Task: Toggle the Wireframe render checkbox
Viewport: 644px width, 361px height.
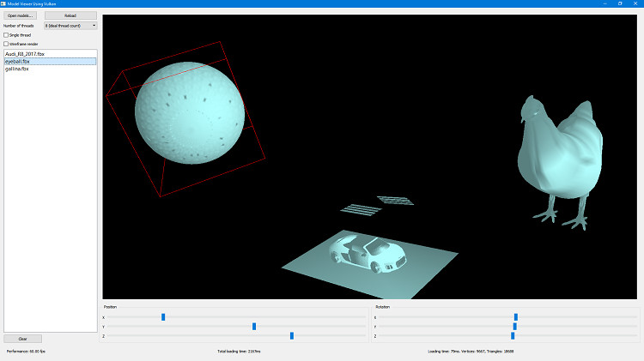Action: point(7,44)
